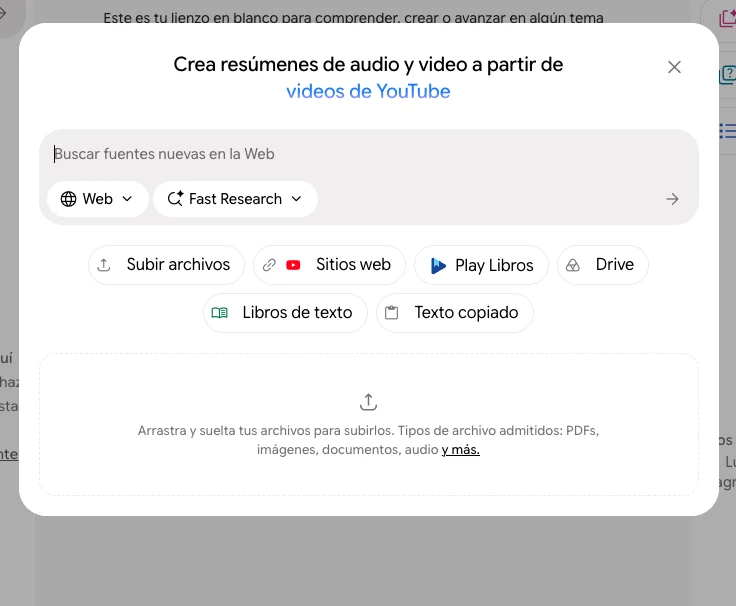Click the search sources input field
The height and width of the screenshot is (606, 736).
click(368, 154)
